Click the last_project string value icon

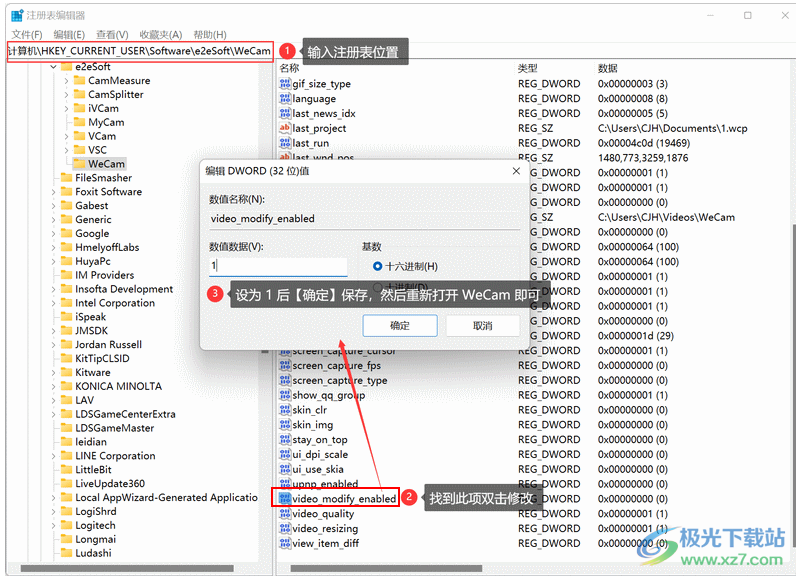click(285, 128)
